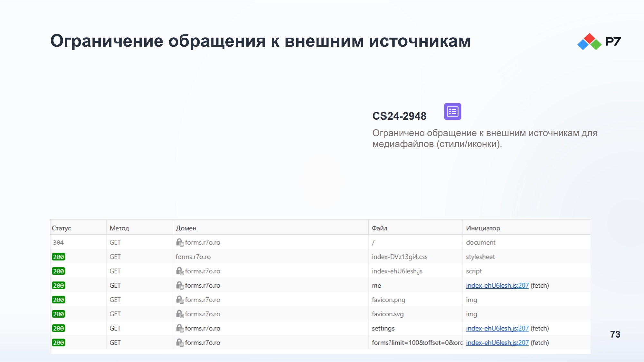Open index-ehU6lesh.js:207 link in me row
This screenshot has width=644, height=362.
click(497, 285)
